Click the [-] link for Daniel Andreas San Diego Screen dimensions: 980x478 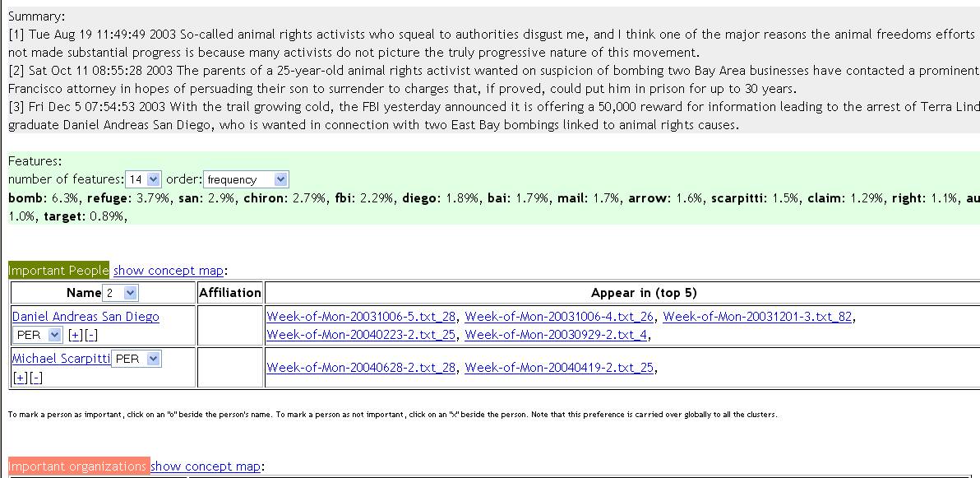tap(90, 335)
